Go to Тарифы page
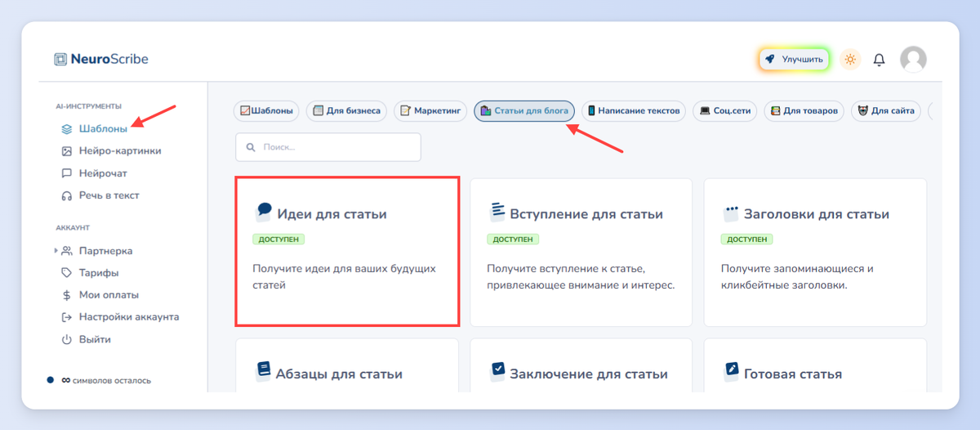 click(99, 273)
